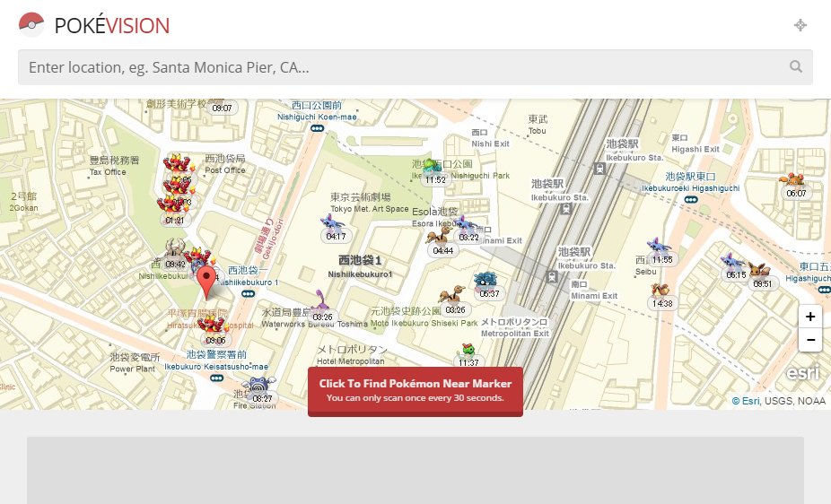
Task: Click the Ikebukuro Keisatsusho-mae bus stop icon
Action: [216, 378]
